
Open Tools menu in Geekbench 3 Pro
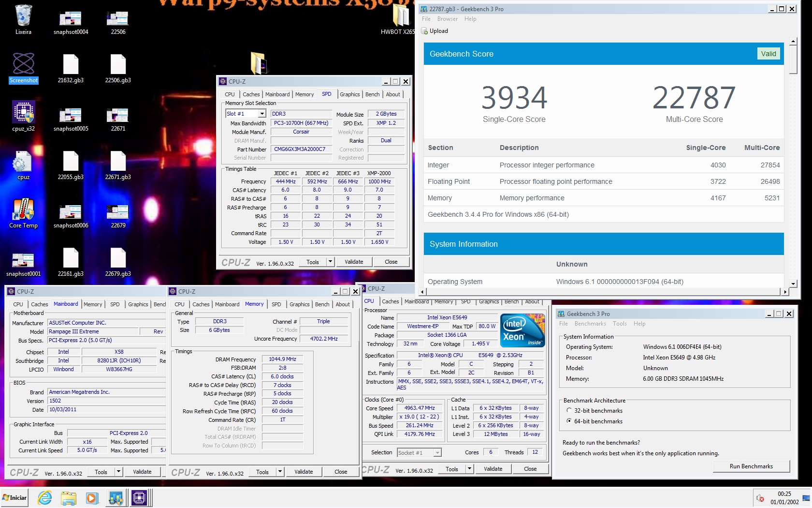(x=620, y=324)
